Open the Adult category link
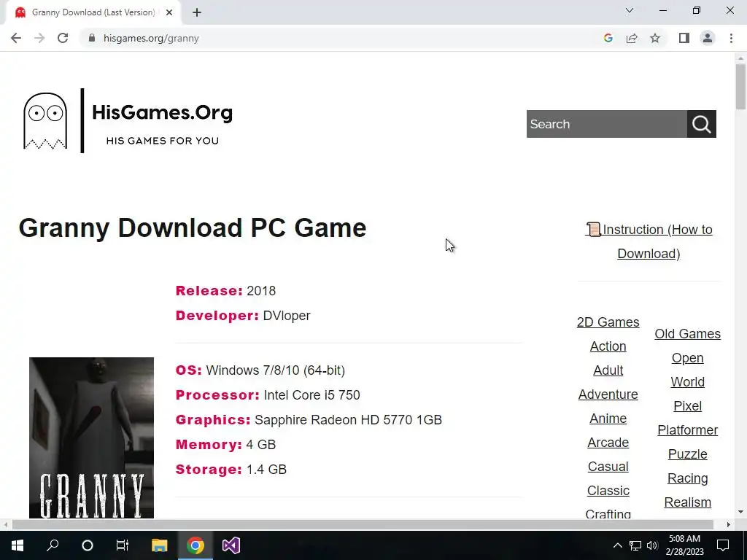The image size is (747, 560). coord(608,370)
